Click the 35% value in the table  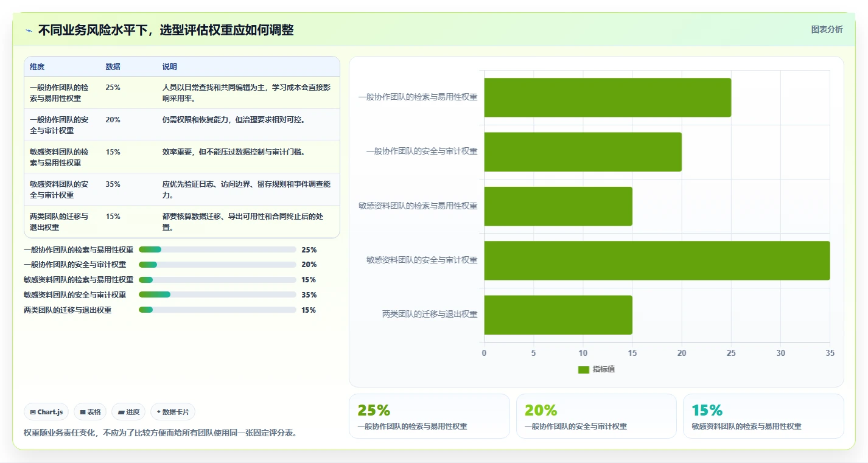click(x=113, y=184)
